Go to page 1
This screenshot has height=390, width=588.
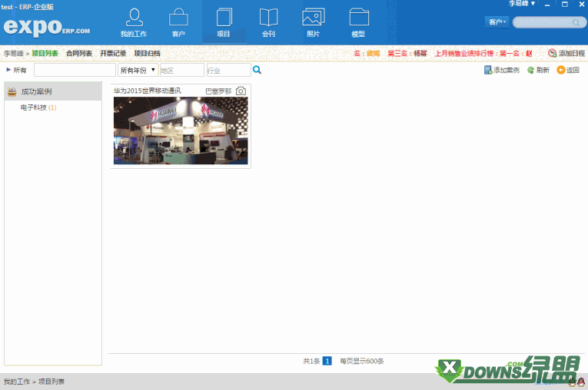point(327,361)
